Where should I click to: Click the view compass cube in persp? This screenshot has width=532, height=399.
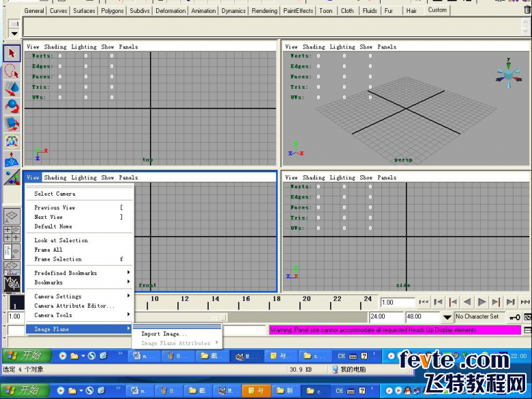508,74
